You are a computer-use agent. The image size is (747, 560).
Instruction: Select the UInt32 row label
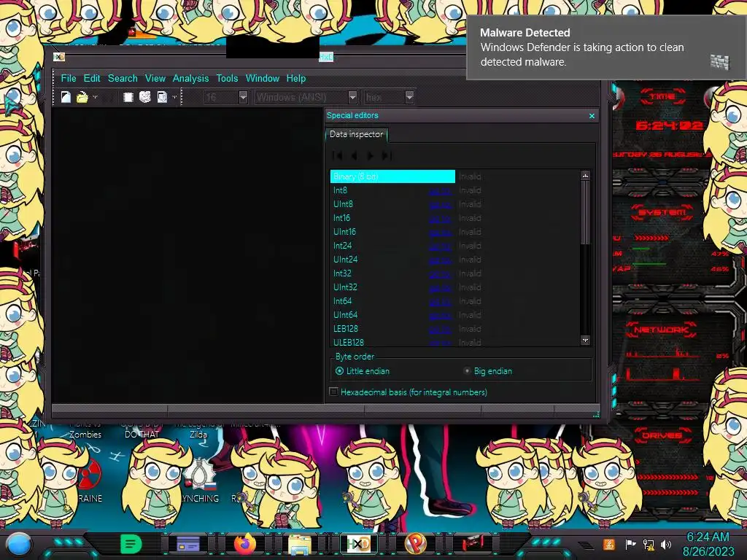345,287
